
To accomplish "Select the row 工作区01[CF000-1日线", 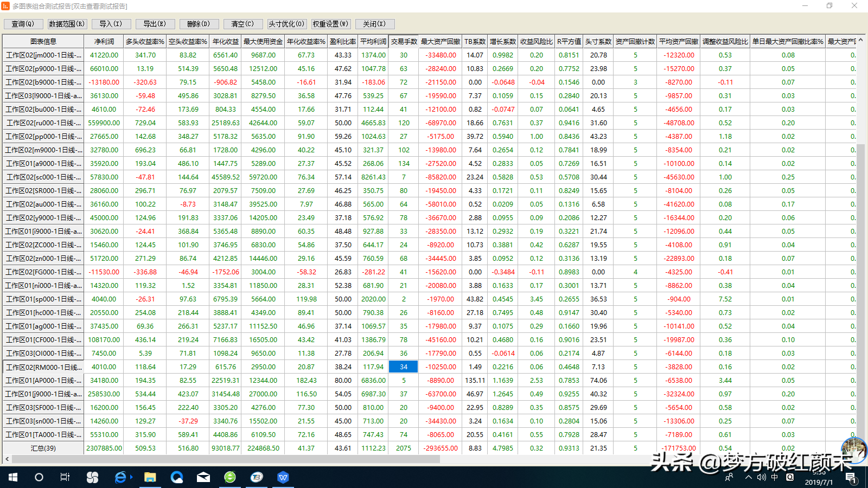I will tap(43, 339).
